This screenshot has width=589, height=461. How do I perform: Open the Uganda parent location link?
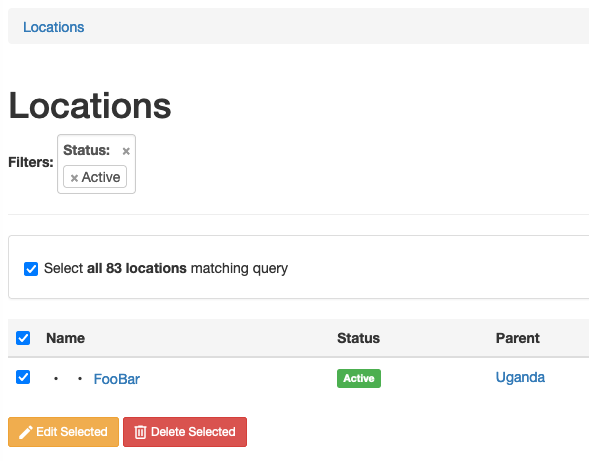point(520,377)
